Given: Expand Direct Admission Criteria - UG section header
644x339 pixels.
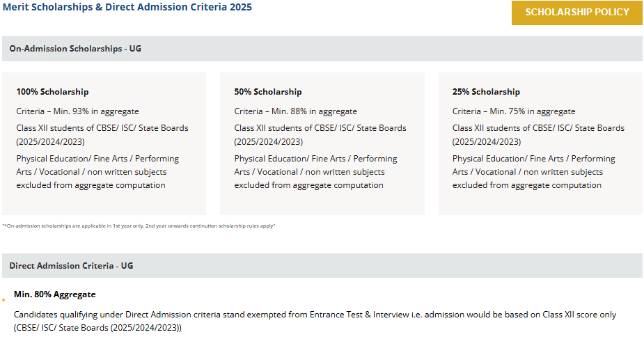Looking at the screenshot, I should point(322,265).
